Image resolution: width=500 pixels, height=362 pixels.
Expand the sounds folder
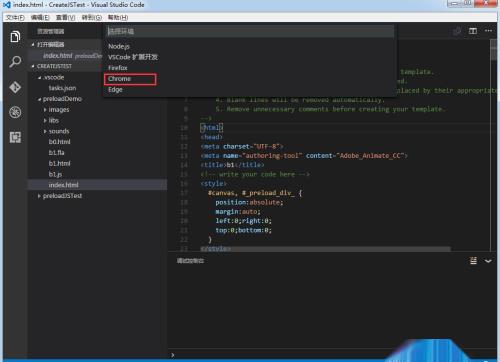coord(45,131)
